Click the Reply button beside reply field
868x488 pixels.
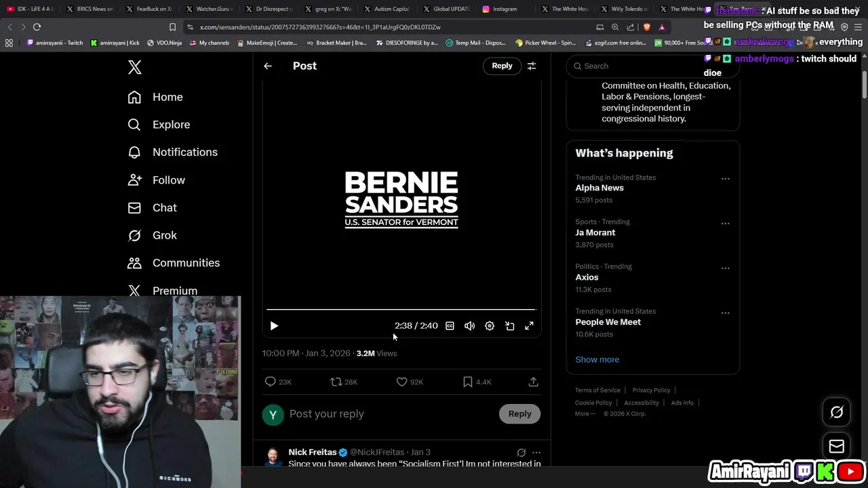coord(520,414)
